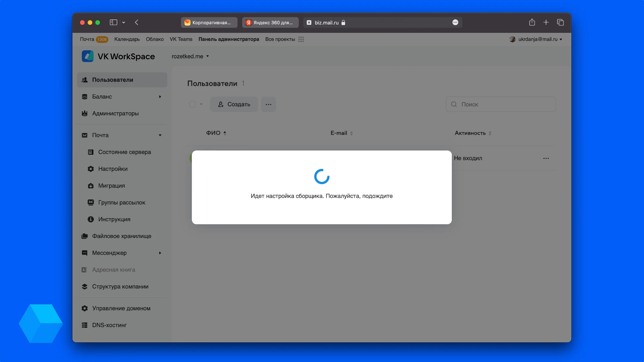Click the search magnifier icon
The width and height of the screenshot is (644, 362).
[454, 104]
